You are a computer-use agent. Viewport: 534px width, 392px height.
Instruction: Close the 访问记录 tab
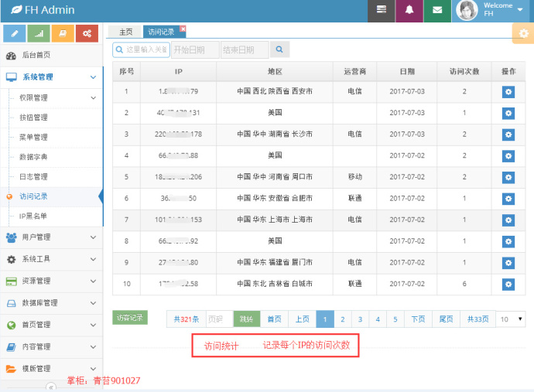point(183,29)
